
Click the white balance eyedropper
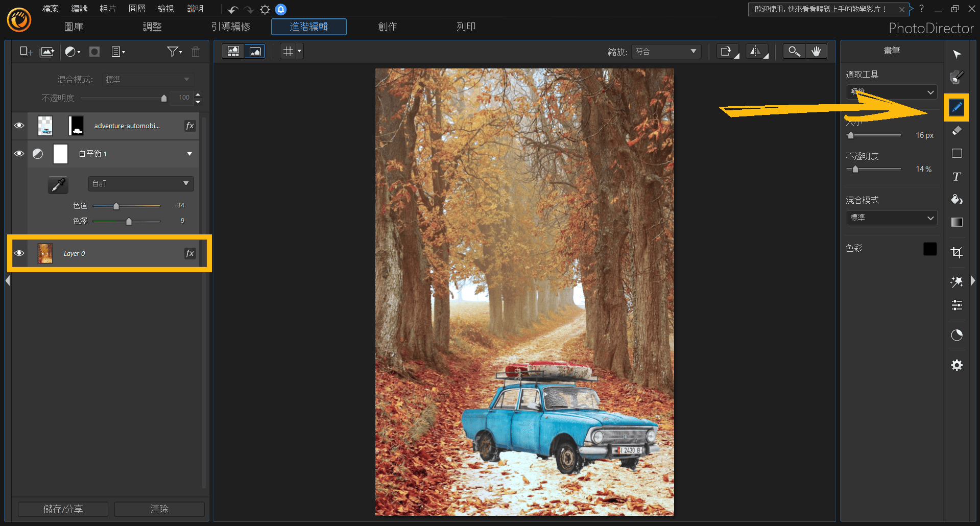[58, 184]
